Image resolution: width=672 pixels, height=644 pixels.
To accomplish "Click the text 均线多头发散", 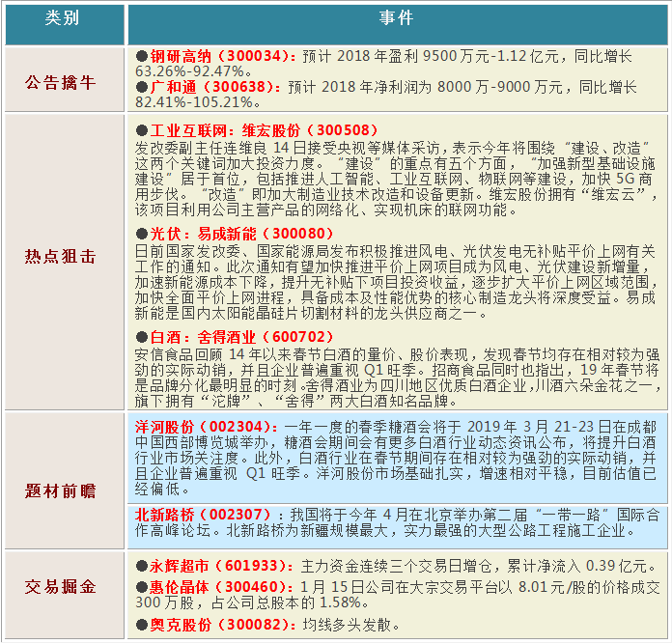I will [348, 625].
